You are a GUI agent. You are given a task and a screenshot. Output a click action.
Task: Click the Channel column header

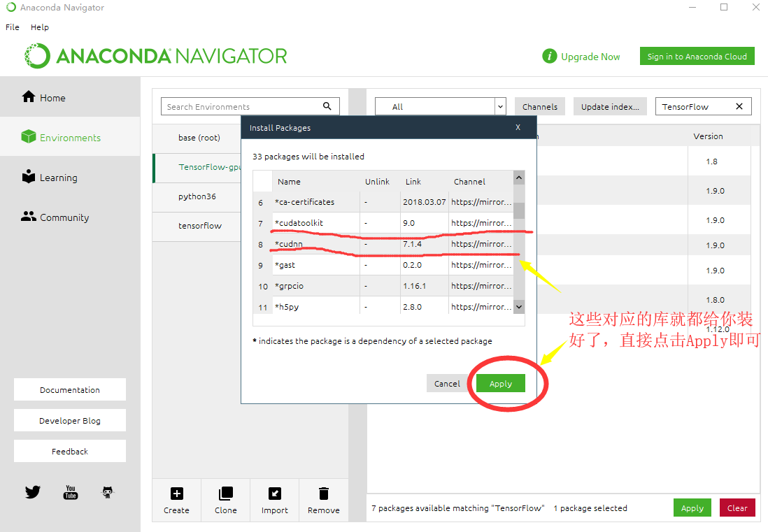pyautogui.click(x=469, y=182)
